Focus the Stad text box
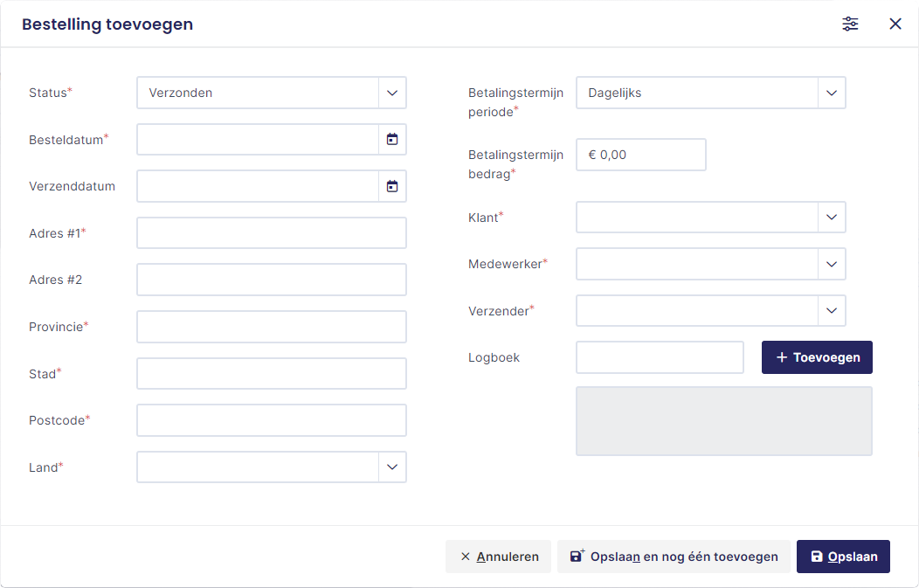The width and height of the screenshot is (919, 588). pyautogui.click(x=271, y=374)
